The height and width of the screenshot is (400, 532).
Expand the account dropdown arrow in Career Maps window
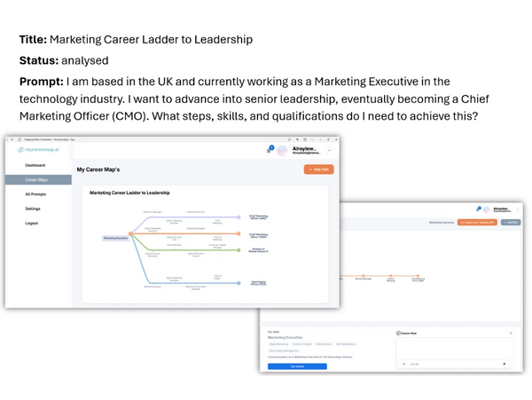tap(329, 151)
